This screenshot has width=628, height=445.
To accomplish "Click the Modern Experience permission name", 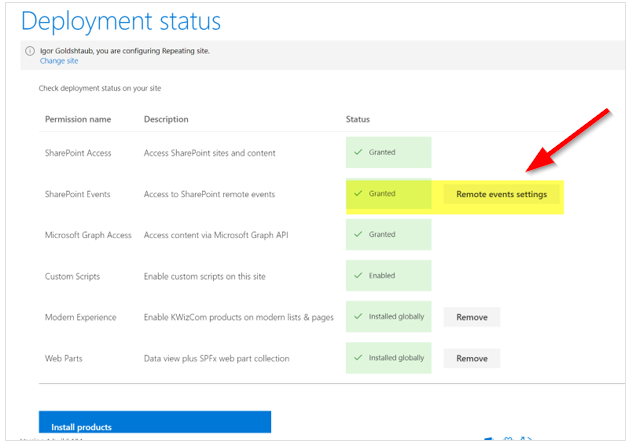I will point(81,317).
